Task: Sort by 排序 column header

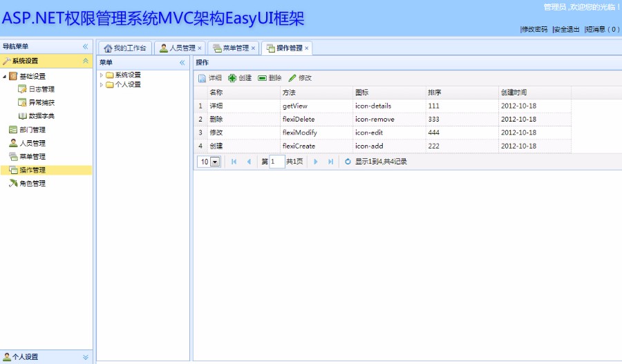Action: click(462, 93)
